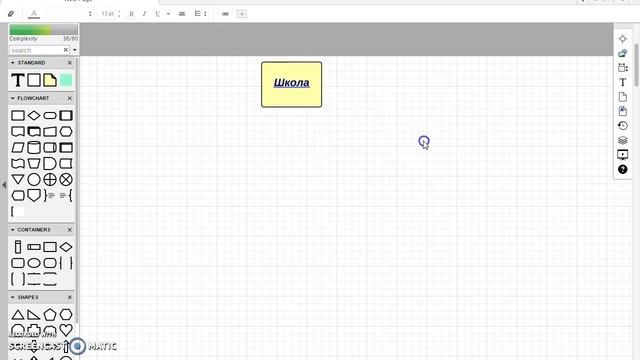Clear the shape search field
This screenshot has height=360, width=640.
click(66, 50)
